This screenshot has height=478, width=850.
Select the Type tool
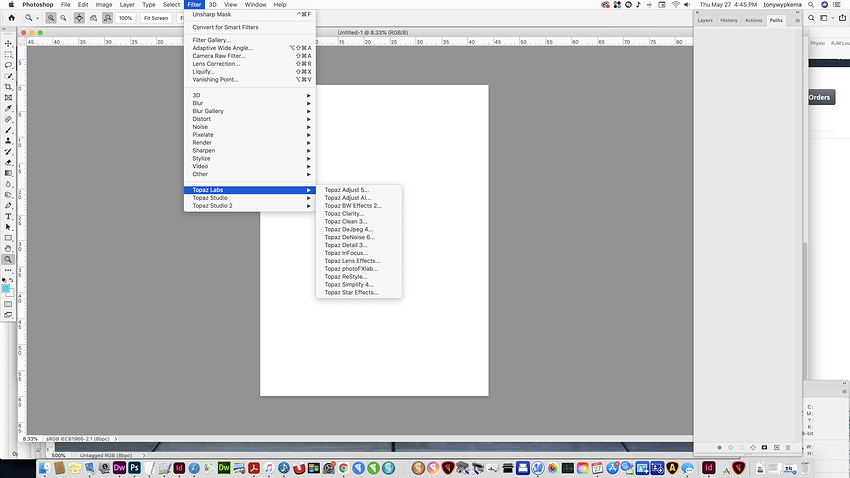[8, 216]
